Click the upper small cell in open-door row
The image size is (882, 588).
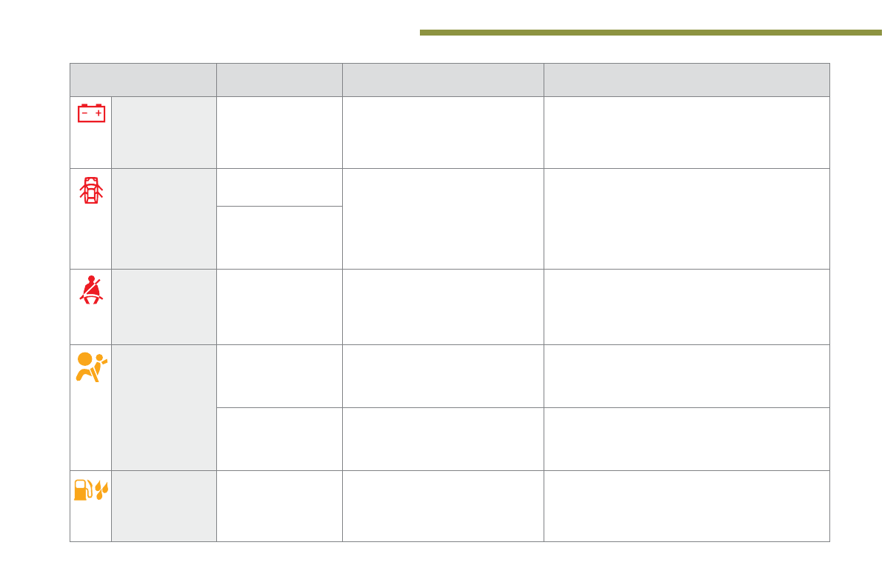pos(279,187)
